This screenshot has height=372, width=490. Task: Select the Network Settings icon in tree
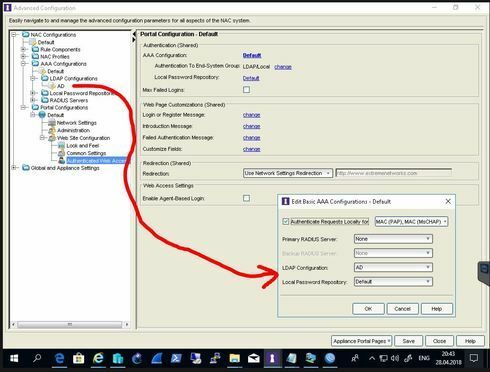coord(52,123)
